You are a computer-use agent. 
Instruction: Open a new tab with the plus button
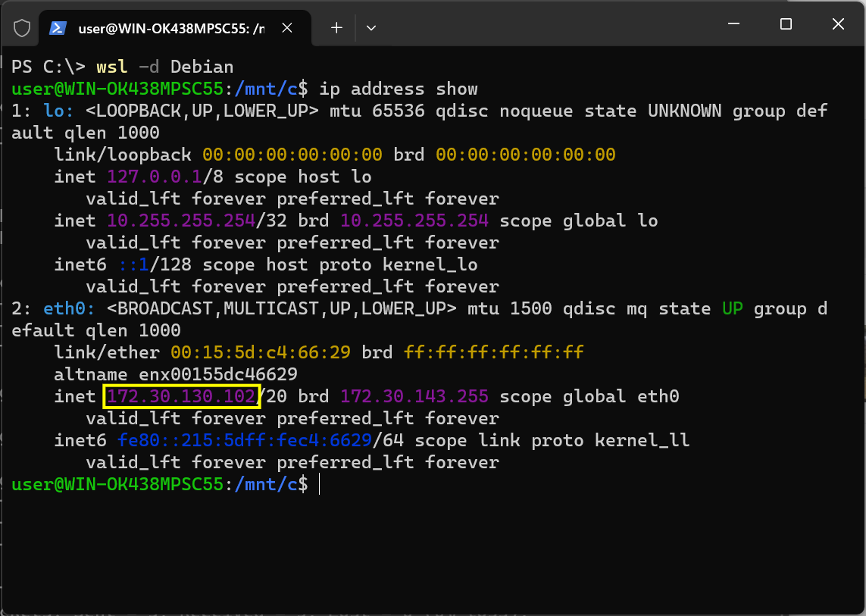tap(336, 27)
